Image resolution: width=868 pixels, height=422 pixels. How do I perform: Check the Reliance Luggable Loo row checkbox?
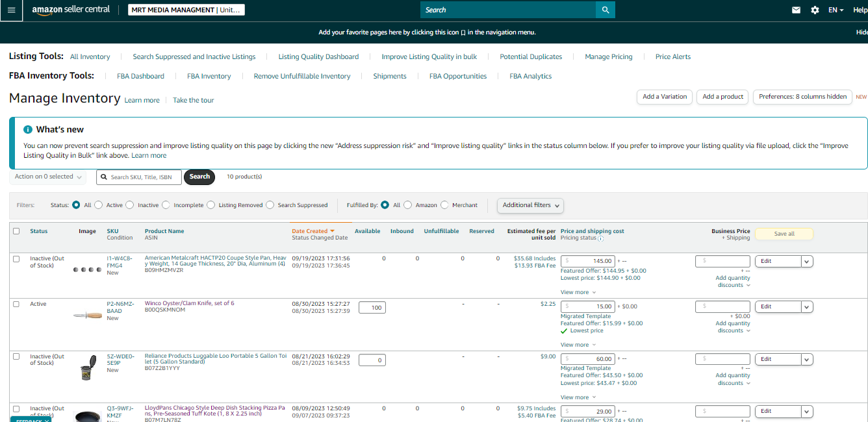tap(16, 356)
